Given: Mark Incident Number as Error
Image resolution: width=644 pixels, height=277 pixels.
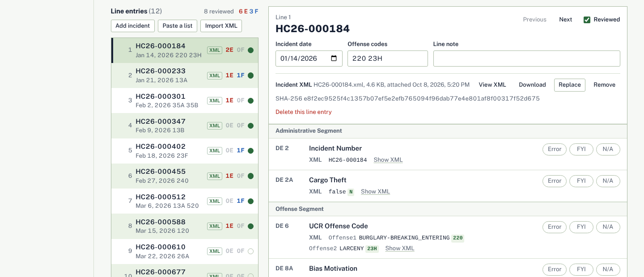Looking at the screenshot, I should pyautogui.click(x=555, y=149).
